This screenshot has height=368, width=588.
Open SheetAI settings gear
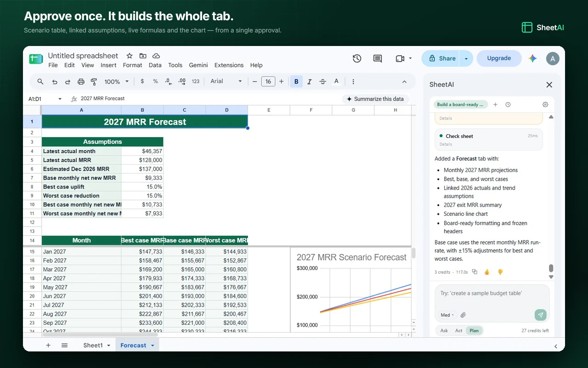click(x=545, y=104)
